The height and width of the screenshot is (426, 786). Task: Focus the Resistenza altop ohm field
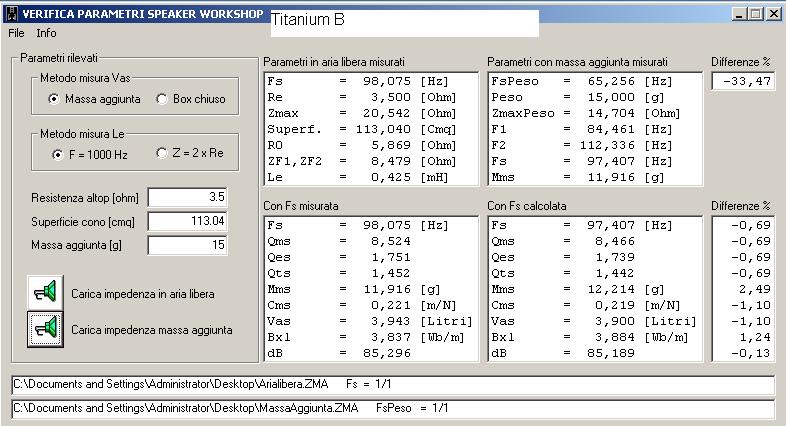[x=187, y=197]
